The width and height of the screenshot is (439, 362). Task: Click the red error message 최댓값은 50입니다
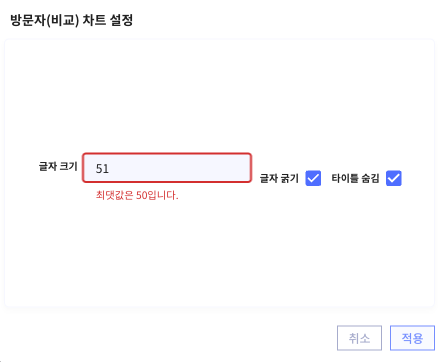click(137, 195)
